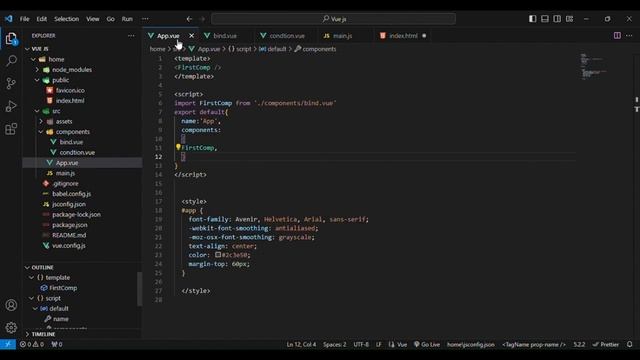640x360 pixels.
Task: Show more menu bar items ellipsis
Action: [145, 19]
